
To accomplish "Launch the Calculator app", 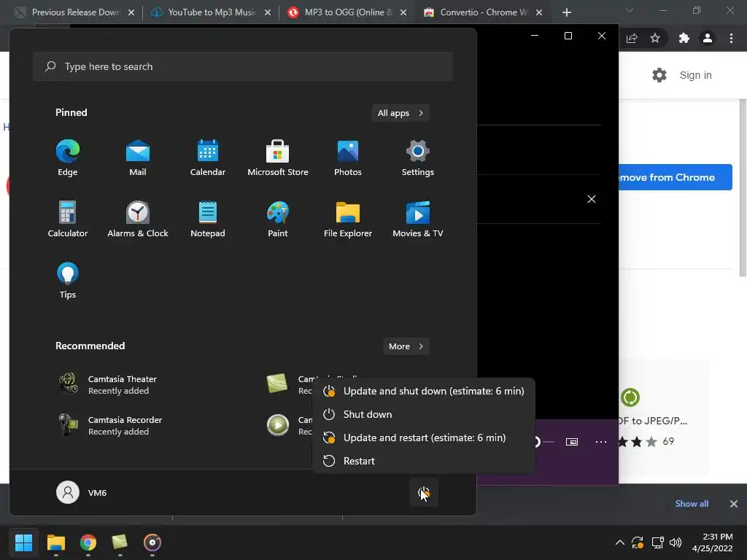I will pyautogui.click(x=68, y=219).
